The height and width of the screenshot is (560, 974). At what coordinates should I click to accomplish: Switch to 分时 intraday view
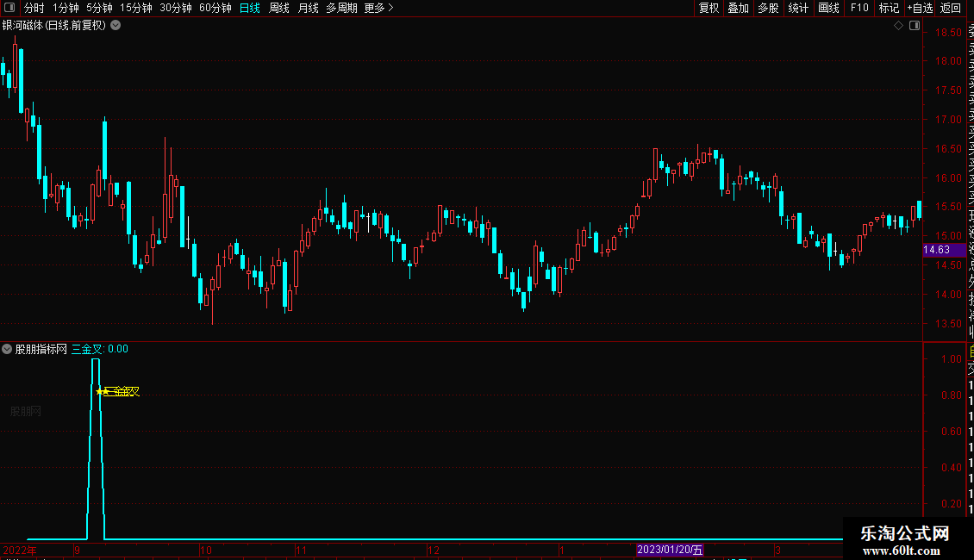tap(34, 8)
